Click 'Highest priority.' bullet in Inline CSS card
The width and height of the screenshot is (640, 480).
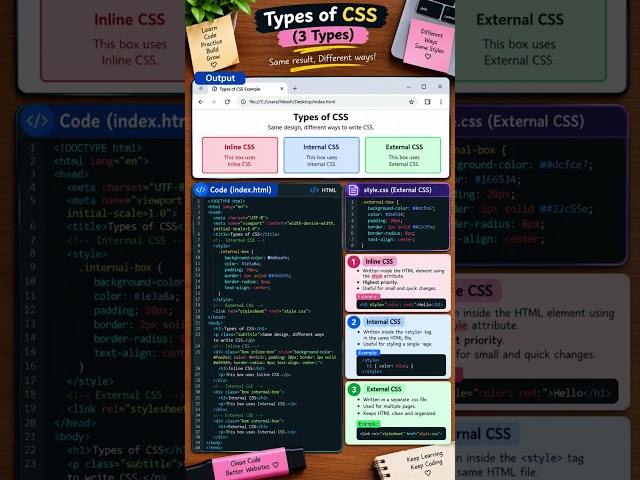(380, 282)
